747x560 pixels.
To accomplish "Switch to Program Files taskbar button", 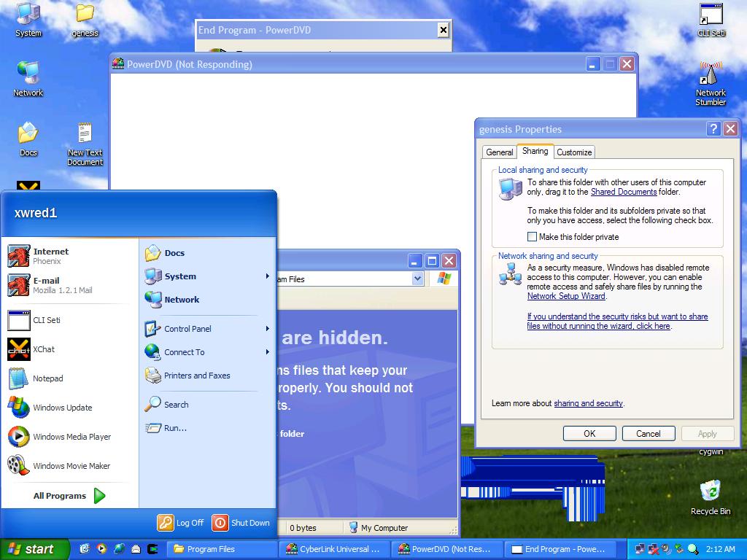I will coord(221,549).
